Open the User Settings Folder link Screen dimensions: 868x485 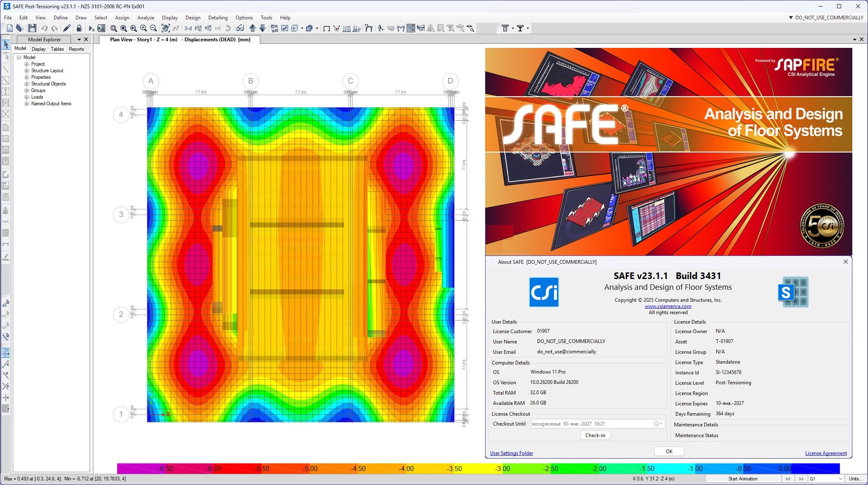tap(511, 453)
